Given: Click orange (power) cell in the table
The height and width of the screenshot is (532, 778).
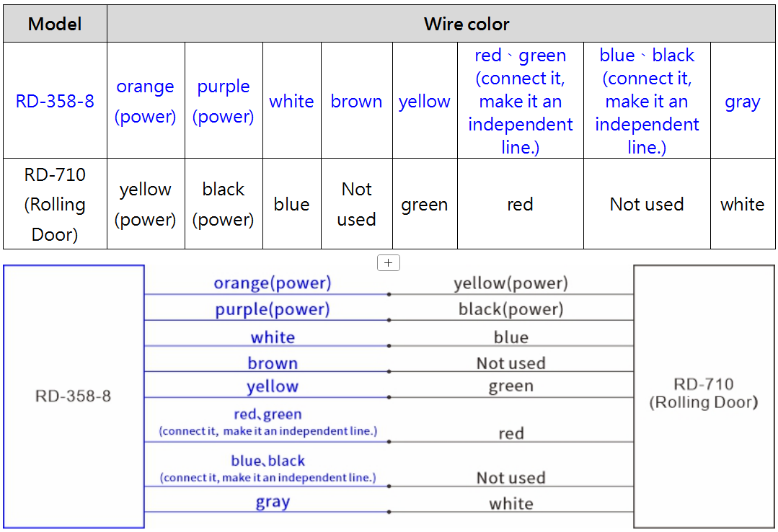Looking at the screenshot, I should [x=145, y=101].
